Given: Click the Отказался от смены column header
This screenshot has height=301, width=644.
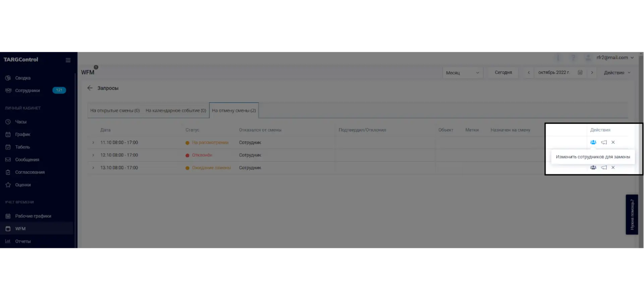Looking at the screenshot, I should pos(260,130).
